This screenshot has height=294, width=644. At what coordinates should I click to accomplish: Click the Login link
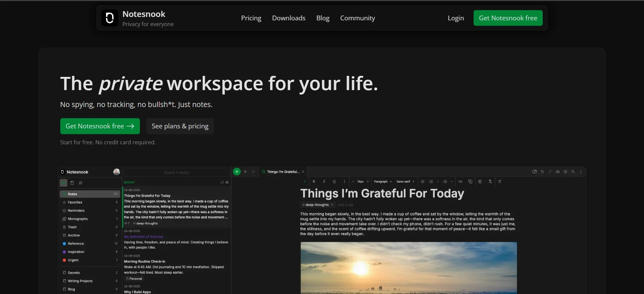(456, 18)
